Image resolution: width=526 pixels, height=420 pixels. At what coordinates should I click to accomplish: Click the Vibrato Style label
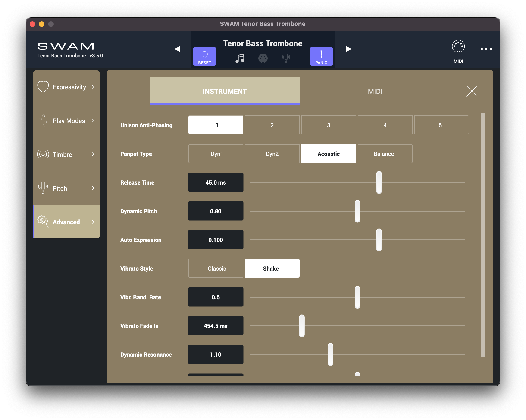tap(136, 268)
